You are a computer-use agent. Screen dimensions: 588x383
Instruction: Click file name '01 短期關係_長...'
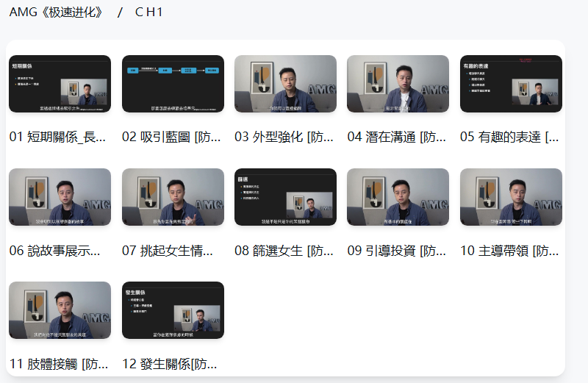coord(57,137)
